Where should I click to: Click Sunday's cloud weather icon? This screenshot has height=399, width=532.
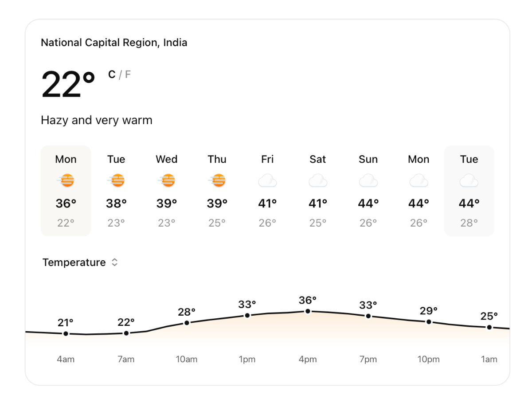368,181
